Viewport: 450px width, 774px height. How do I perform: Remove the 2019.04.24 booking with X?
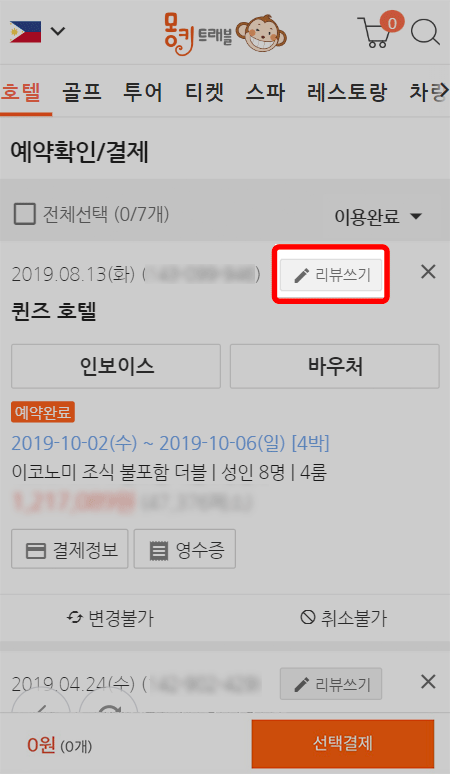coord(428,682)
